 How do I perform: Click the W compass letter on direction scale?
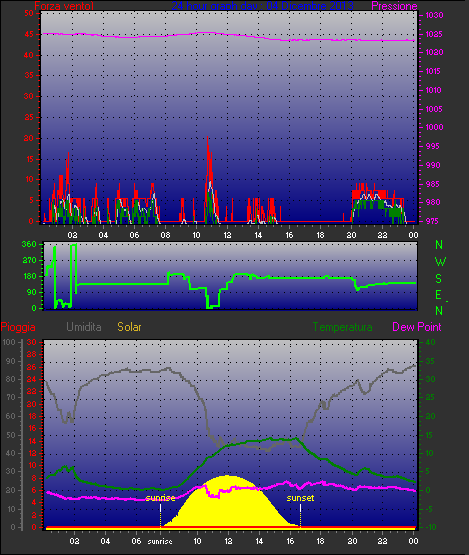pos(440,262)
